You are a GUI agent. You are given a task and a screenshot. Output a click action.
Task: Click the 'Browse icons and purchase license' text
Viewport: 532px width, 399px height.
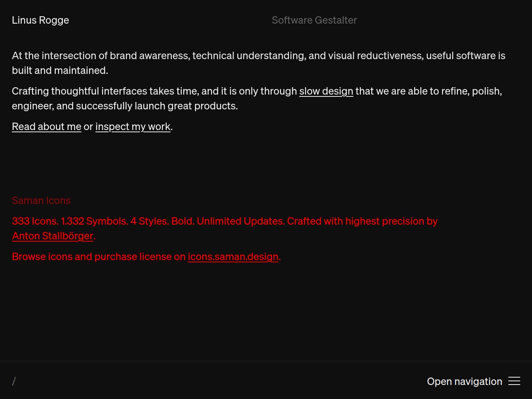click(99, 256)
